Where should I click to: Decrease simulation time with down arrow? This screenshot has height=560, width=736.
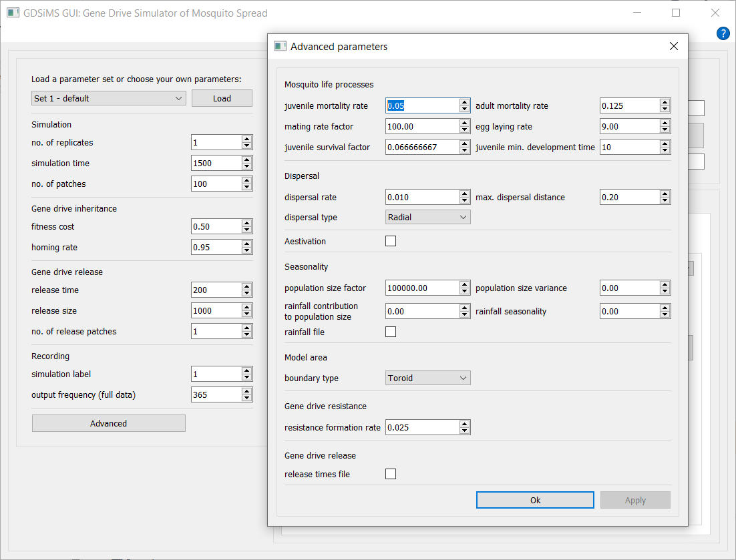[x=247, y=166]
